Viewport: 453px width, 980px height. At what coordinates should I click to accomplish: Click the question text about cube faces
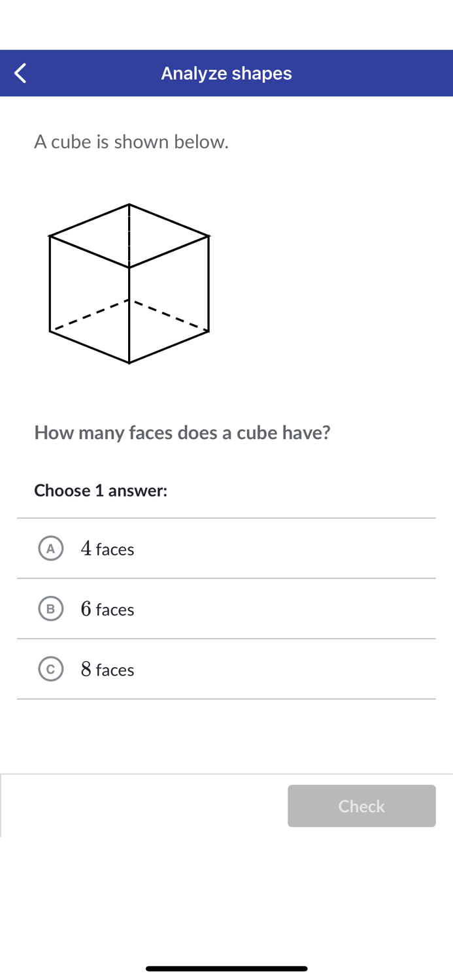pyautogui.click(x=182, y=433)
